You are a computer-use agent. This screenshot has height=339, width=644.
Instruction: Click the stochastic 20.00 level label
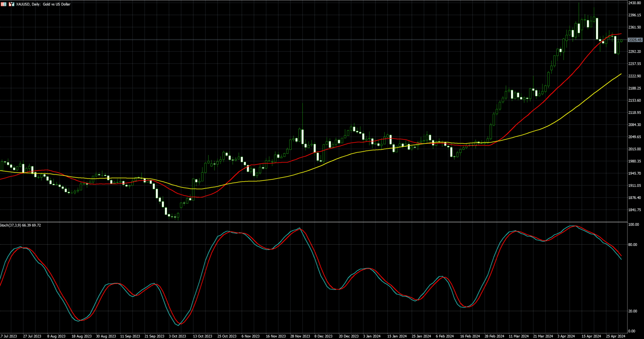[633, 311]
